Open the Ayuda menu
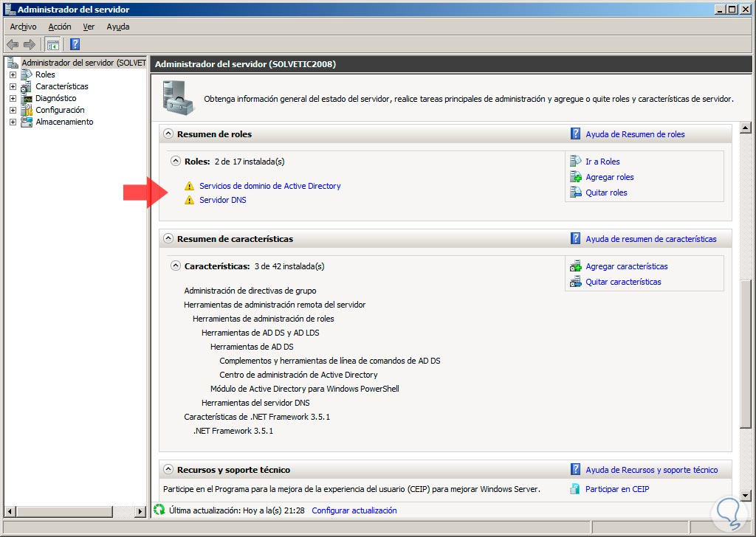The width and height of the screenshot is (756, 537). click(118, 27)
